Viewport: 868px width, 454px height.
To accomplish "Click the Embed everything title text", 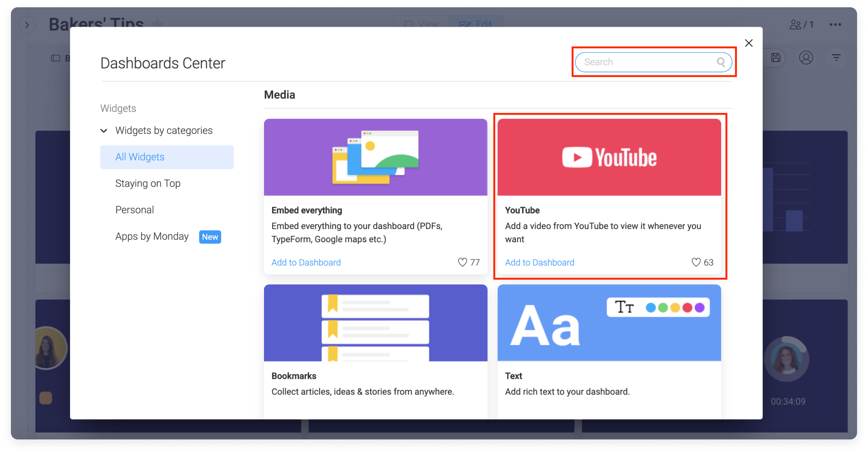I will (307, 210).
